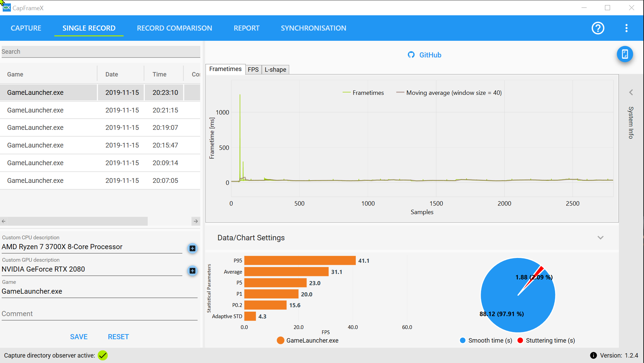
Task: Click the version info icon
Action: coord(593,356)
